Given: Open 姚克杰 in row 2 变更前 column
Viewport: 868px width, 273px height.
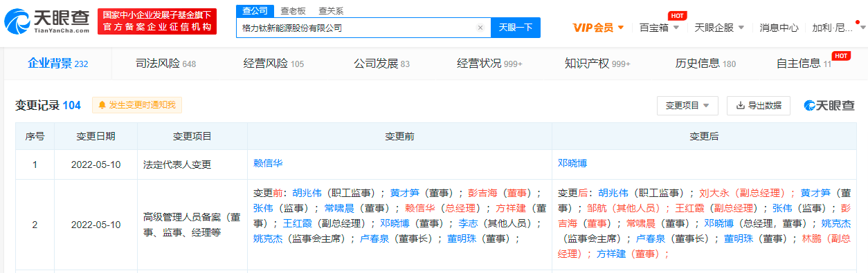Looking at the screenshot, I should [x=268, y=238].
